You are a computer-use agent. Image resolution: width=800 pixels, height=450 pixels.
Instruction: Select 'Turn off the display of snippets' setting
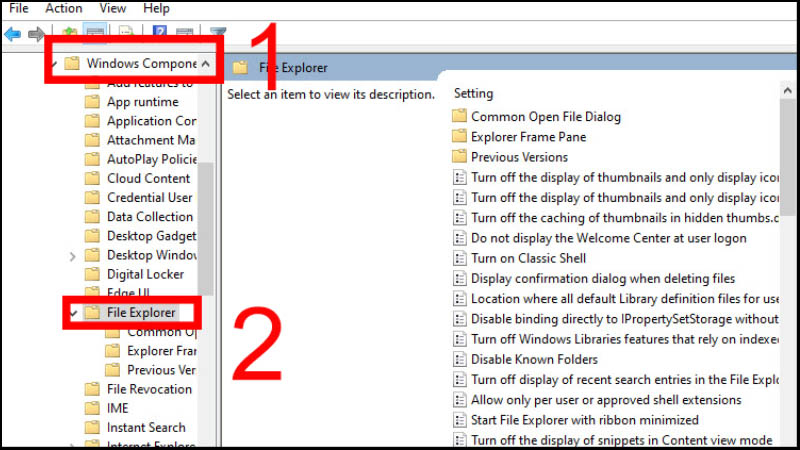tap(621, 440)
